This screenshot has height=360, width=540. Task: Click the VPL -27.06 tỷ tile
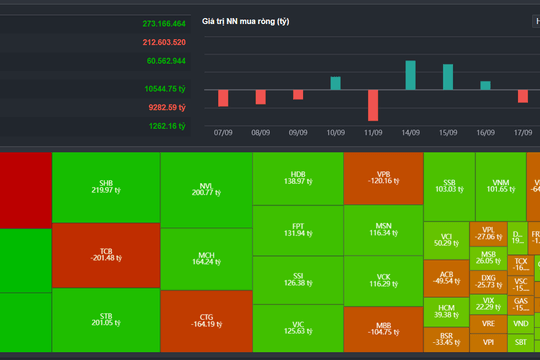488,234
